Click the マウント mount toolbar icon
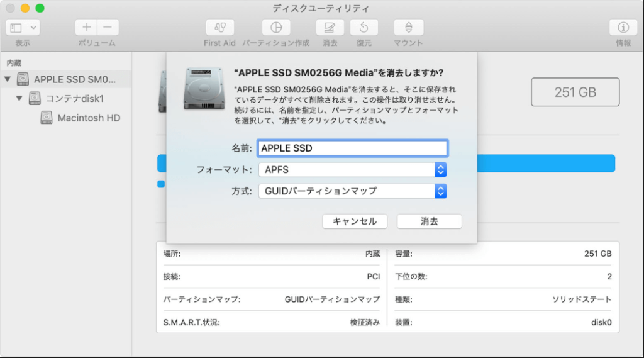This screenshot has width=644, height=358. coord(408,28)
